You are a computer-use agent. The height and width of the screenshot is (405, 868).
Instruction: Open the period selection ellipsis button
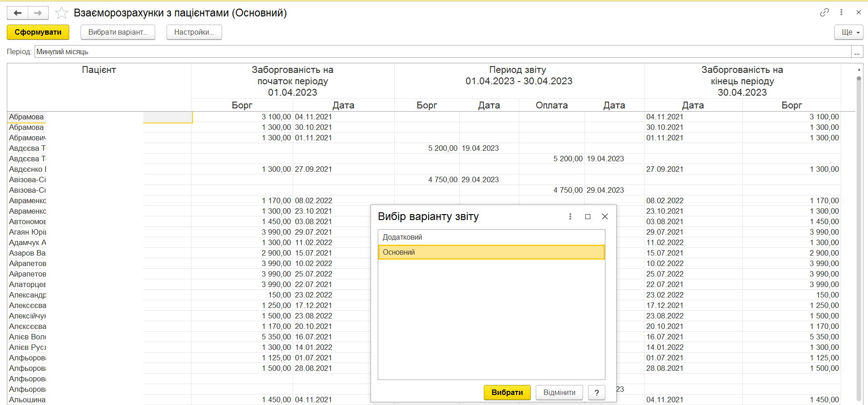coord(857,52)
